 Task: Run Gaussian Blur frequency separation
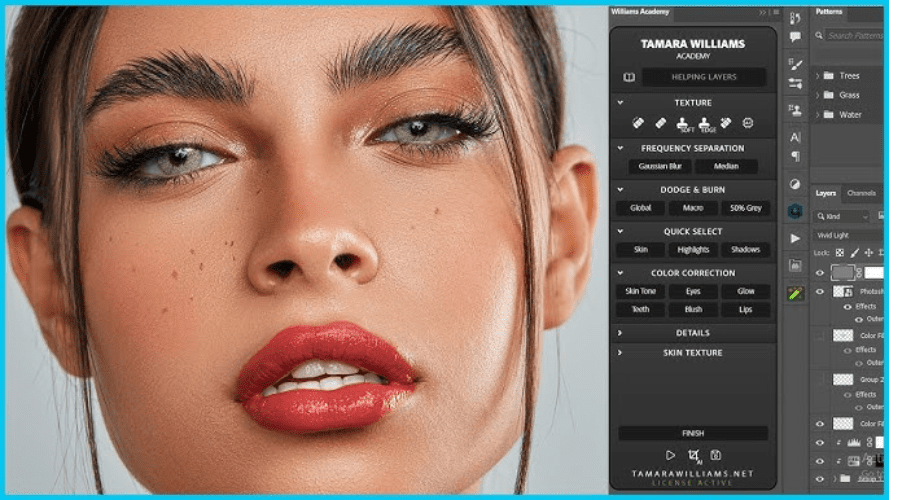point(660,166)
